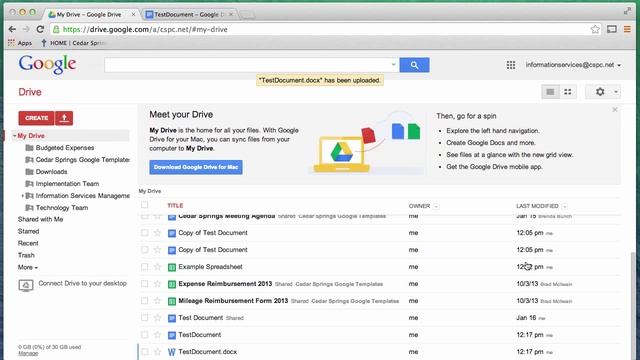Image resolution: width=640 pixels, height=360 pixels.
Task: Star the Test Document Shared row
Action: click(158, 318)
